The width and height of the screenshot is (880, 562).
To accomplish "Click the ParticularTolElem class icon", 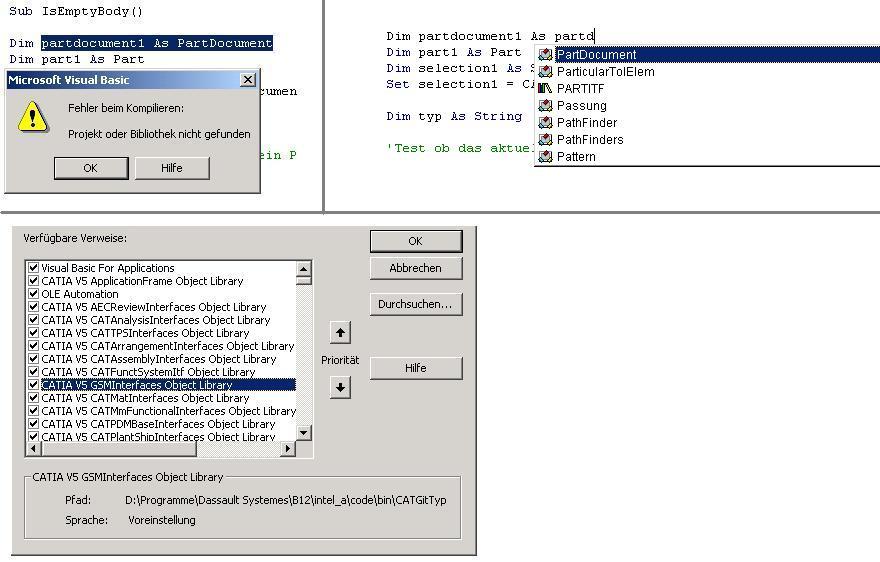I will (x=545, y=71).
